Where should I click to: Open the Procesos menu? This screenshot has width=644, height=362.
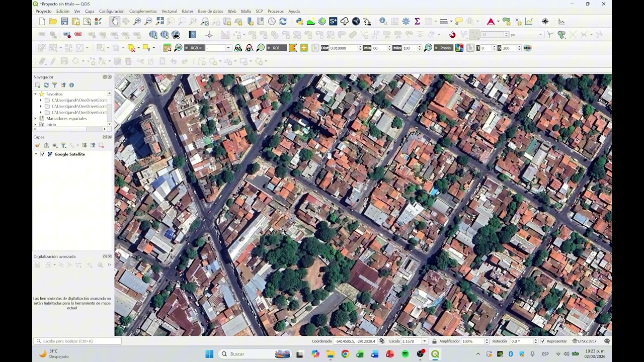(275, 11)
